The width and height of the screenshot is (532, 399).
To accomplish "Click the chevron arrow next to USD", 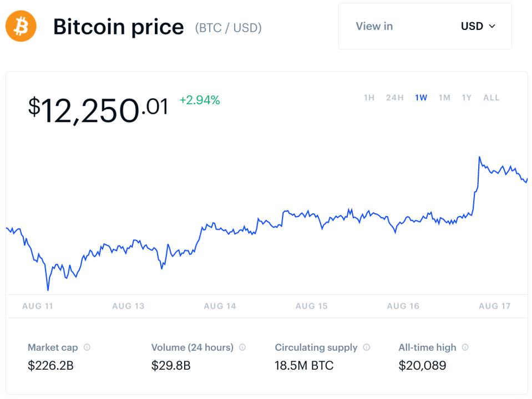I will click(x=492, y=26).
